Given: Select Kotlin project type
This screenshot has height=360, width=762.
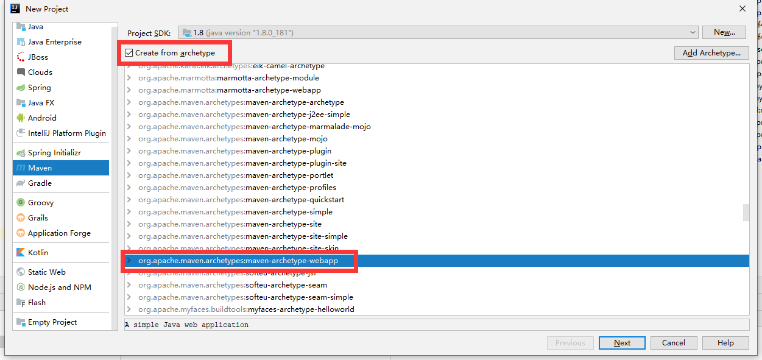Looking at the screenshot, I should tap(61, 252).
